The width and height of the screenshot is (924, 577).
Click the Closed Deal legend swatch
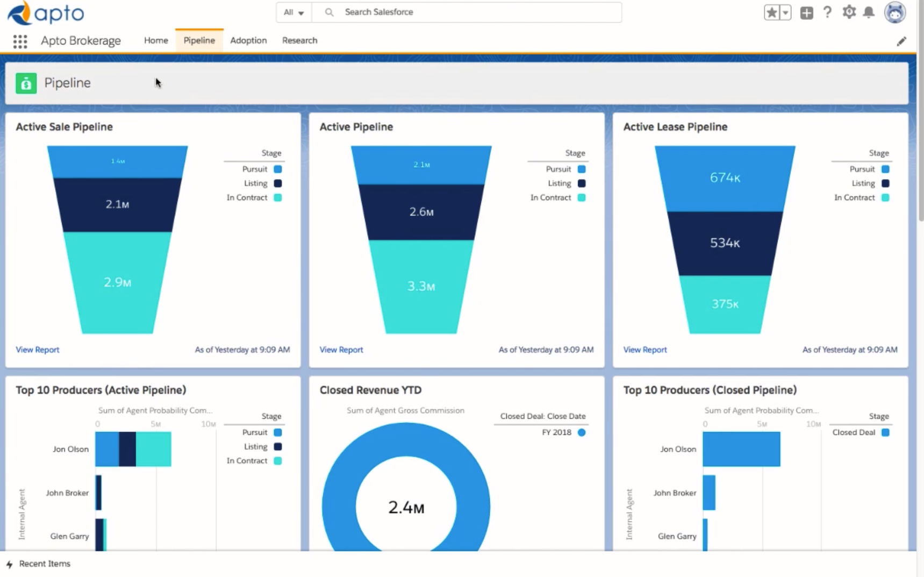pyautogui.click(x=885, y=432)
